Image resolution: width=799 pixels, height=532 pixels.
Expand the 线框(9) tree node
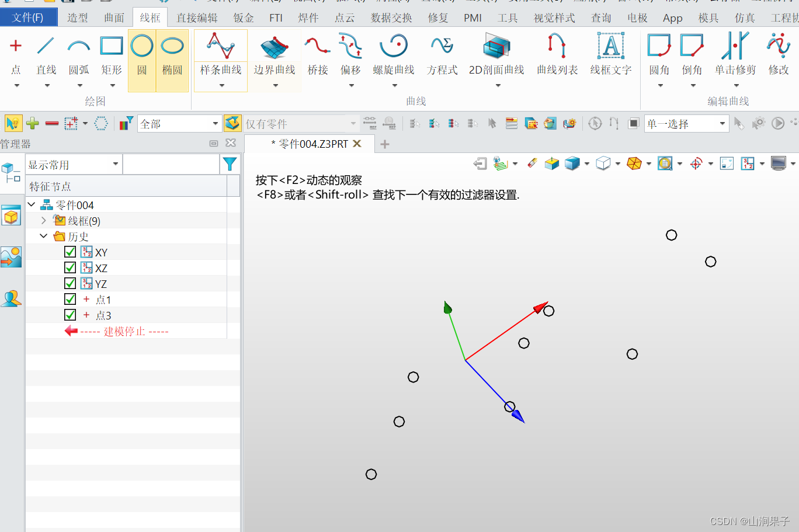point(44,220)
